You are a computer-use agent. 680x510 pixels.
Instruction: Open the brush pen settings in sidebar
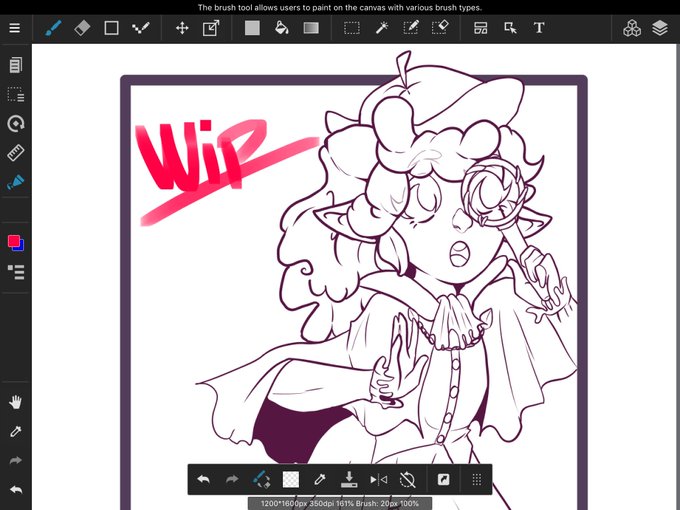pyautogui.click(x=16, y=182)
